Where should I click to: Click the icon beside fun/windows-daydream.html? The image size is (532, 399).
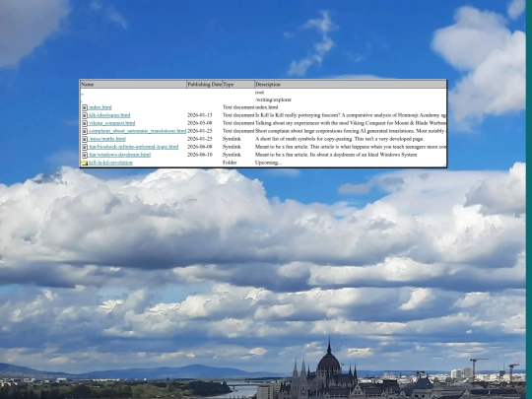(x=85, y=155)
